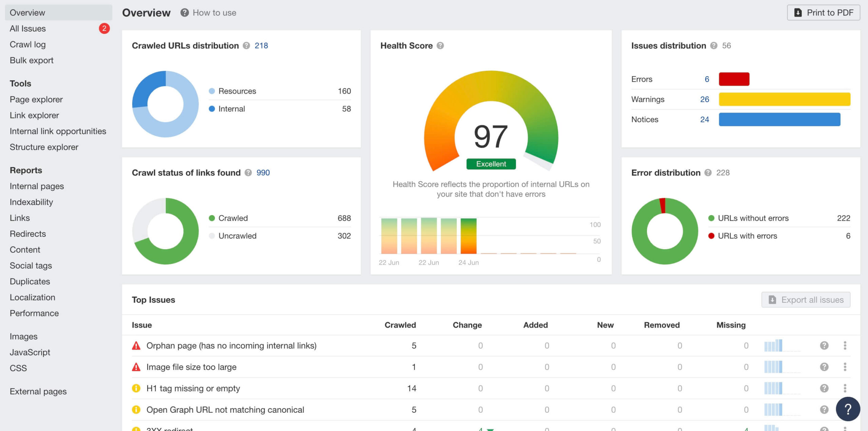The image size is (868, 431).
Task: Open the How to use link
Action: pos(214,13)
